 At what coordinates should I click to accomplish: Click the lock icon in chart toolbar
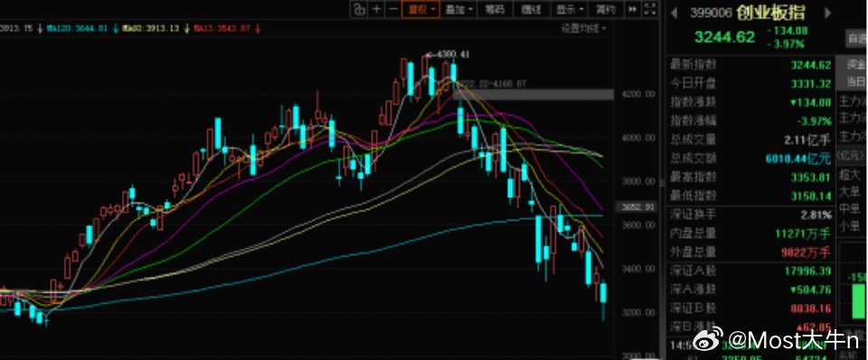[359, 9]
